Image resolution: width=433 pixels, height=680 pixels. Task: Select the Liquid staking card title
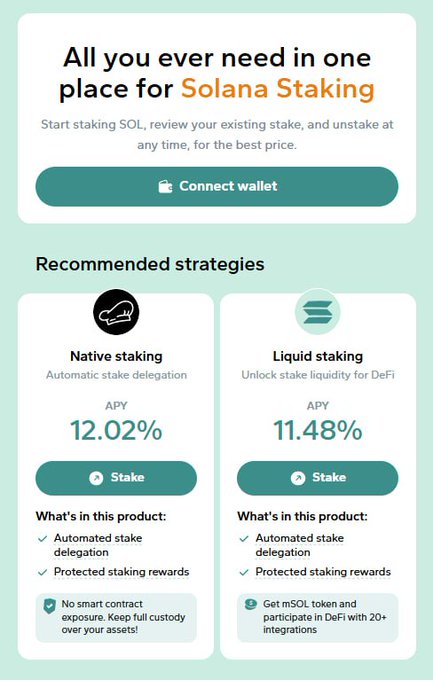tap(318, 356)
